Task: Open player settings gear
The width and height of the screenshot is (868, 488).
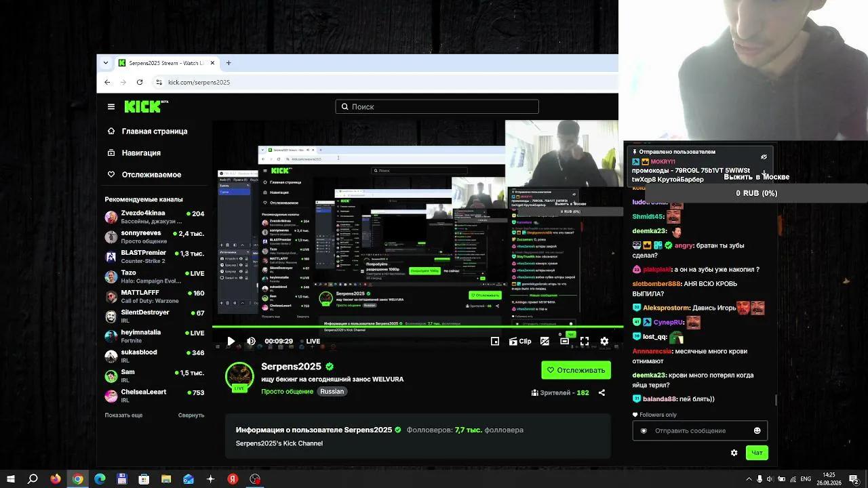Action: click(x=604, y=342)
